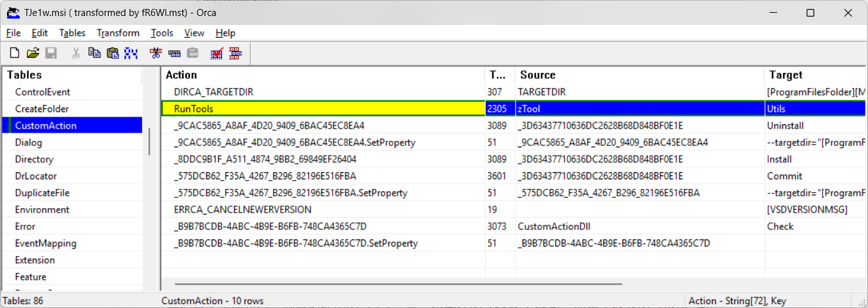This screenshot has height=308, width=868.
Task: Click the Cut Row scissors-on-row icon
Action: [x=156, y=53]
